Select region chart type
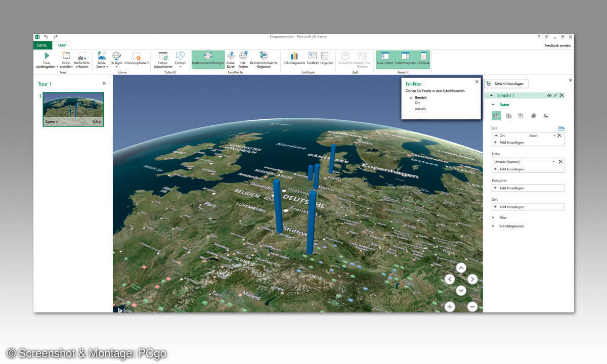607x364 pixels. pyautogui.click(x=546, y=116)
